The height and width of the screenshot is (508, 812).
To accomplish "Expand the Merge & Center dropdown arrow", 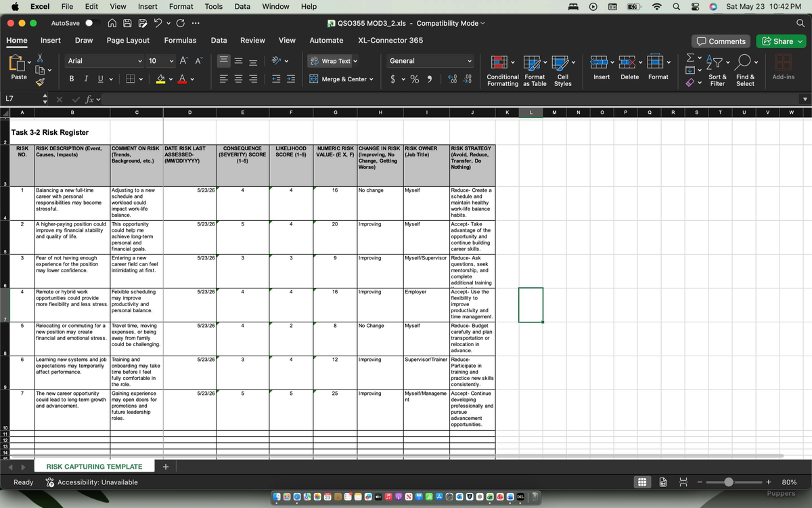I will click(x=371, y=79).
